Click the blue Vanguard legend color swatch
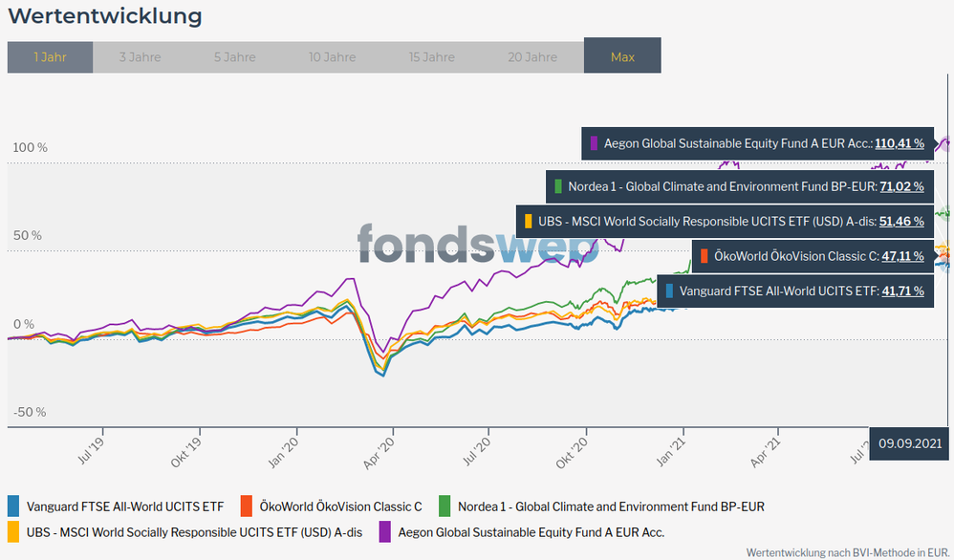 (x=13, y=506)
